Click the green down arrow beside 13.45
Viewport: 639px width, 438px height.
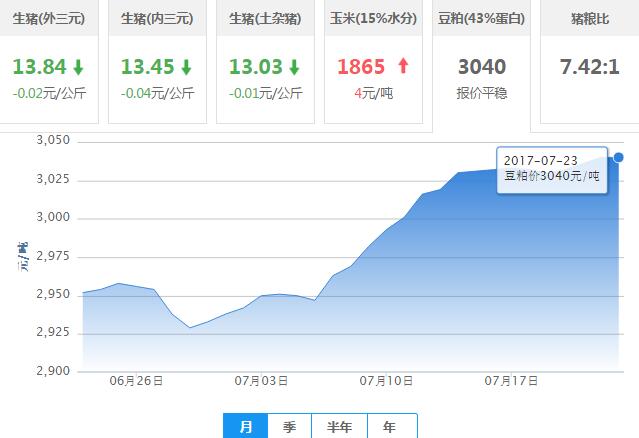pos(186,67)
